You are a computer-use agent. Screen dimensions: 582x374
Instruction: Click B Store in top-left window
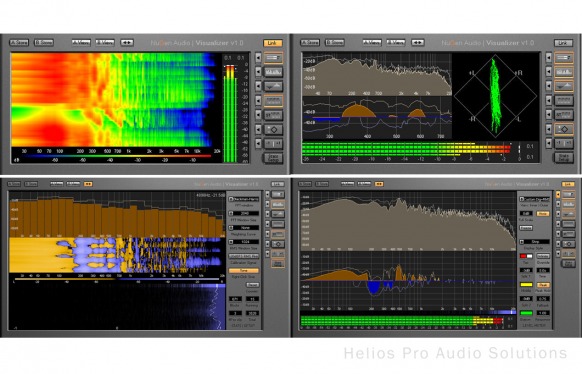[43, 43]
